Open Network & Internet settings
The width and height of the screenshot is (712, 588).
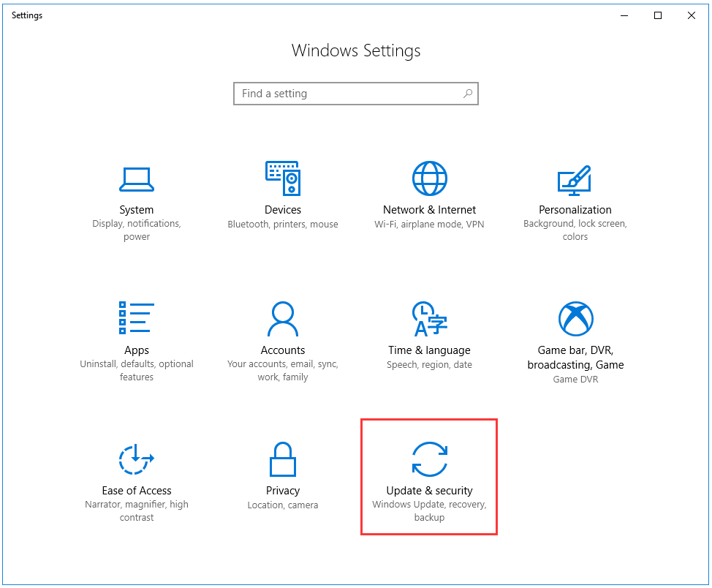[429, 194]
